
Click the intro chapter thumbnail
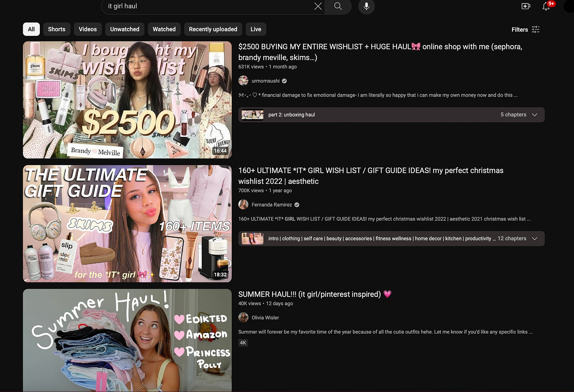(x=252, y=239)
